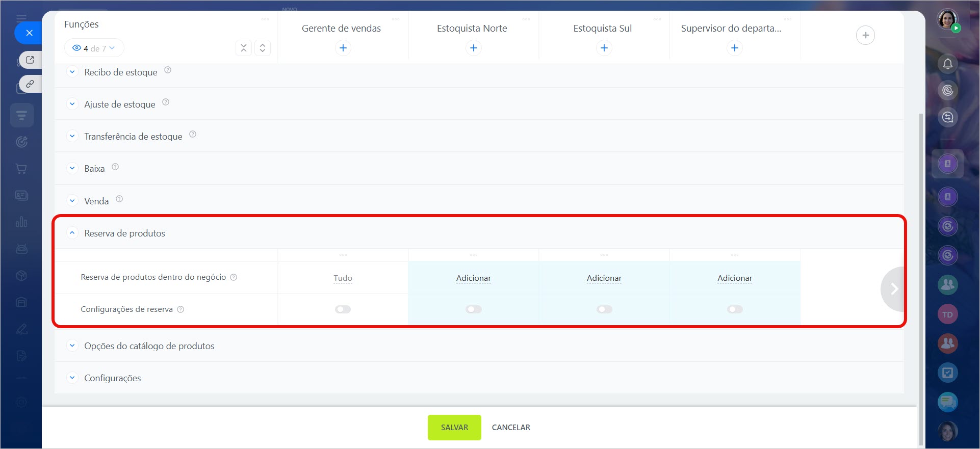Toggle Configurações de reserva for Gerente de vendas

pos(343,309)
